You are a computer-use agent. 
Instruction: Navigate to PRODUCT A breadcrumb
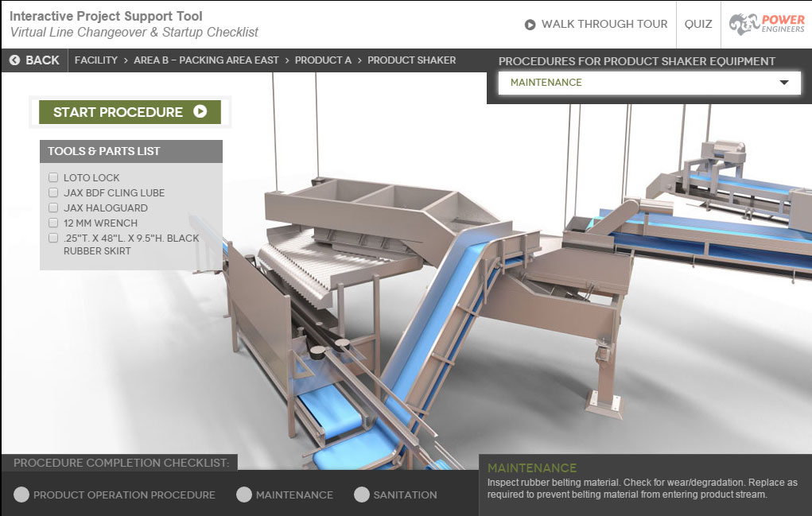[x=323, y=60]
